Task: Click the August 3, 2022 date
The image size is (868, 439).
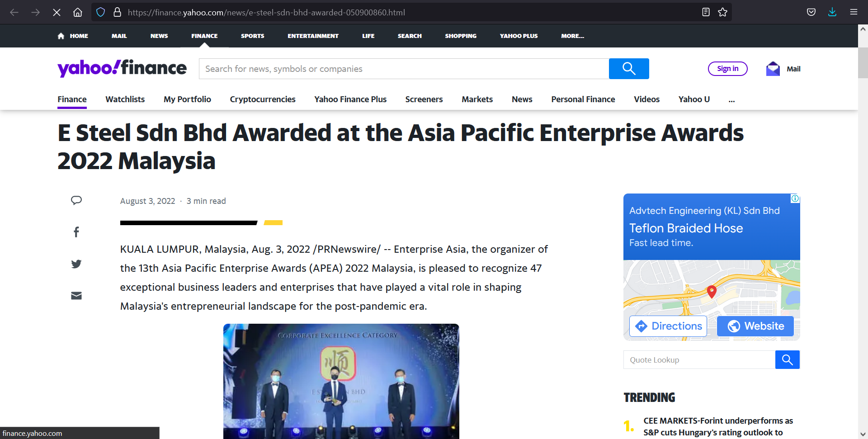Action: pyautogui.click(x=147, y=201)
